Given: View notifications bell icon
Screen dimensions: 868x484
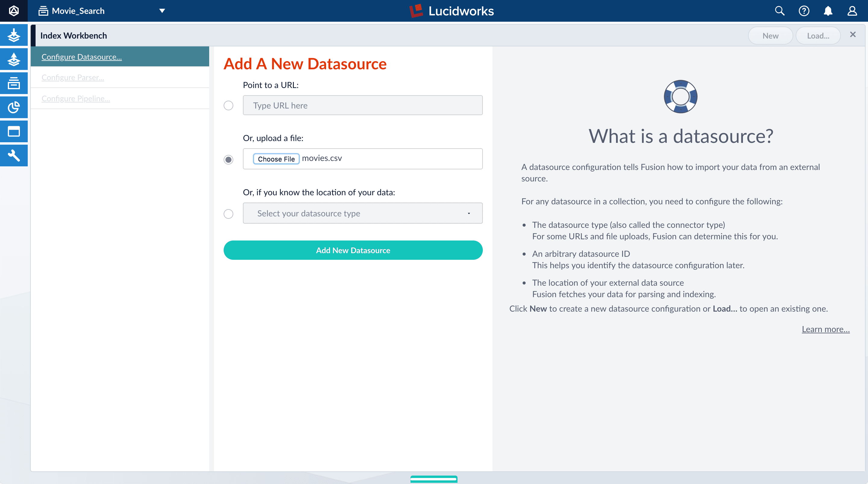Looking at the screenshot, I should click(828, 11).
